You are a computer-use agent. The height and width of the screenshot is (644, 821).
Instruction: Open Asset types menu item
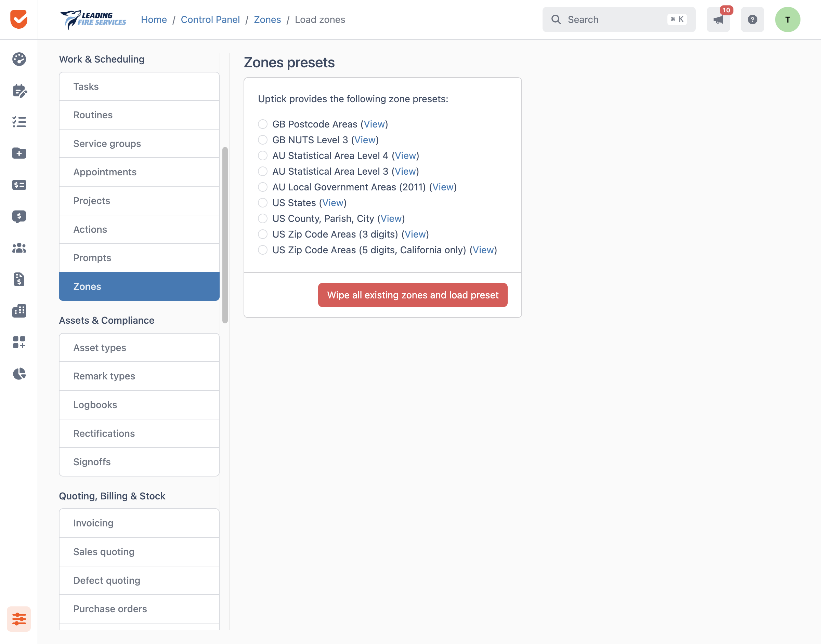pyautogui.click(x=139, y=348)
